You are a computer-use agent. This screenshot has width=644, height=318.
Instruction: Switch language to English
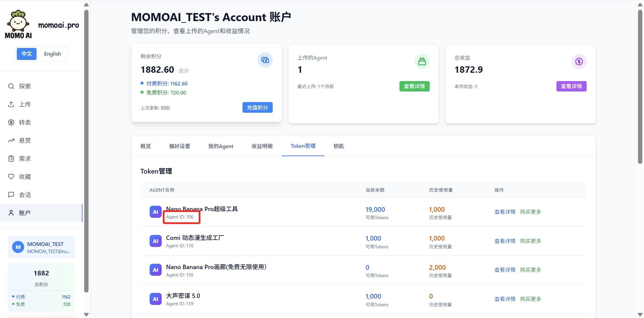point(52,54)
